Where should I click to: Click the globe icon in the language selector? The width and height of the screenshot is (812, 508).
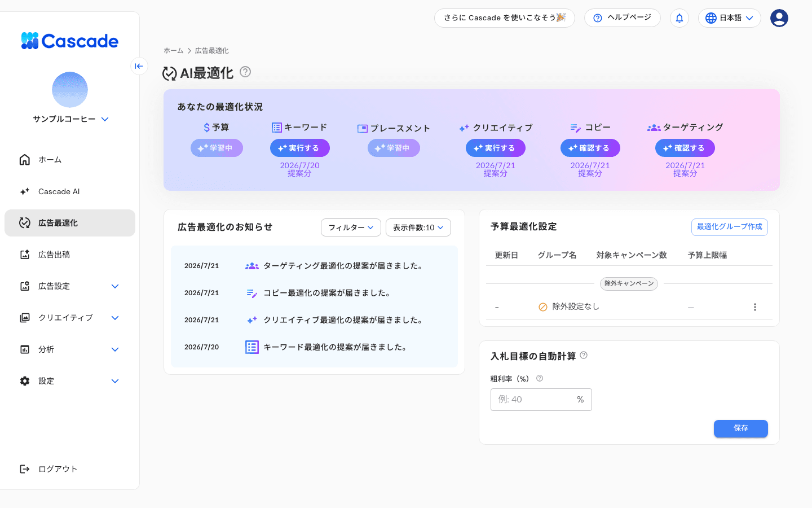click(711, 18)
